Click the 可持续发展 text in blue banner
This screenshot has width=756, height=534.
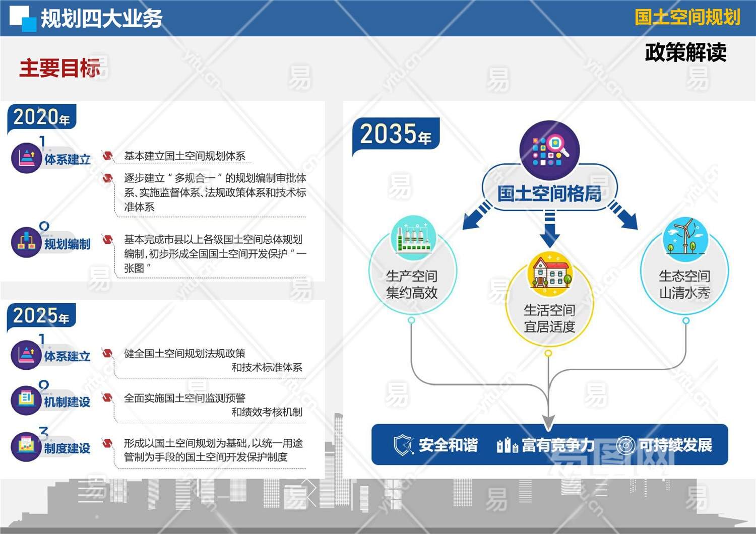(675, 445)
